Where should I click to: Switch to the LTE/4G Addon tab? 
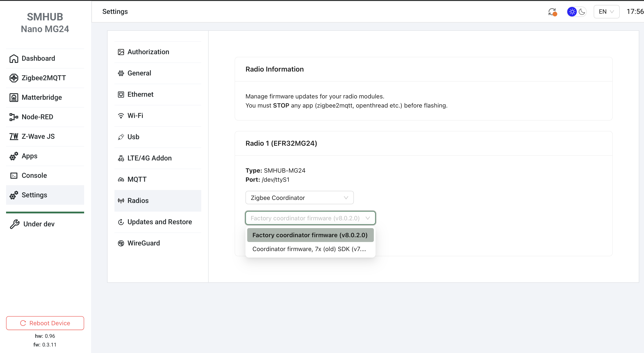point(158,158)
